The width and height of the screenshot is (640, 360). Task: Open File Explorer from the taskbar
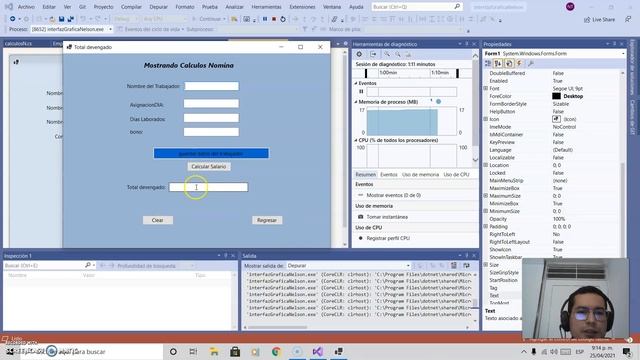coord(214,351)
